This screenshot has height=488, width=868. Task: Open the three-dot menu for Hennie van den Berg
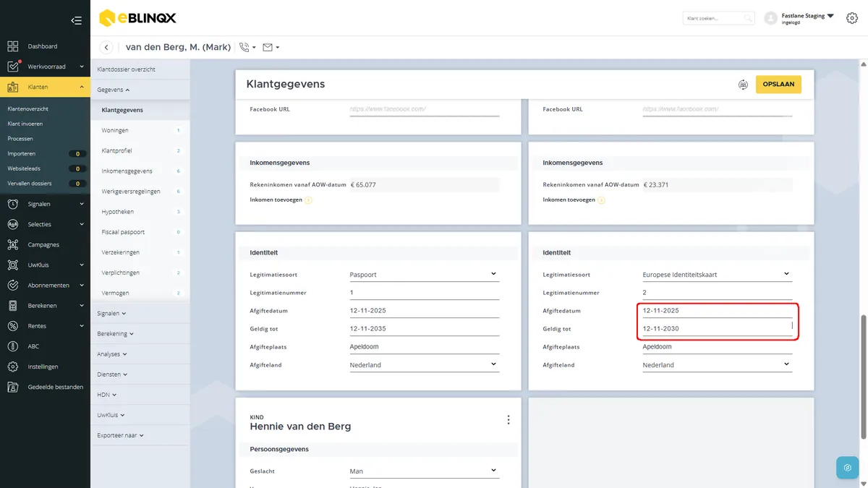509,420
